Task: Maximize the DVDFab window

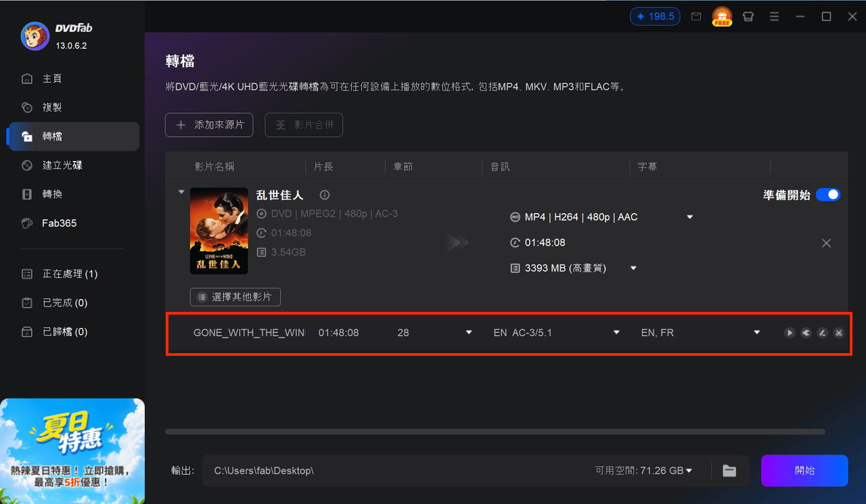Action: pyautogui.click(x=826, y=16)
